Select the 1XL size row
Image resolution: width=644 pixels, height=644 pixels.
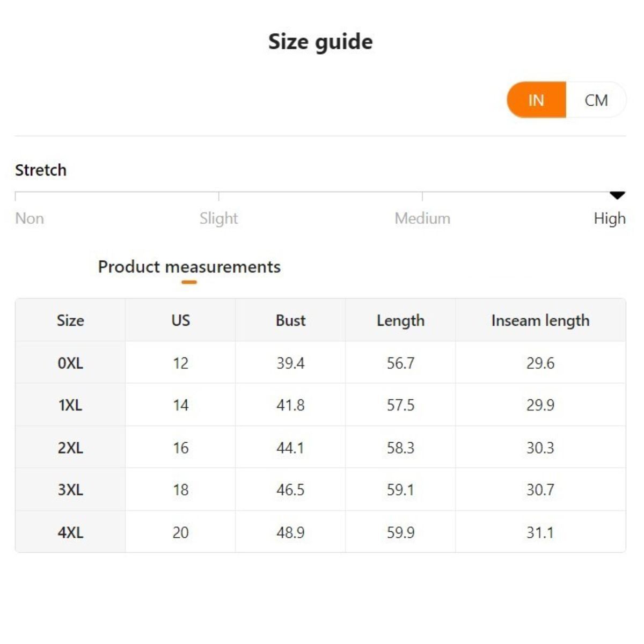point(70,405)
